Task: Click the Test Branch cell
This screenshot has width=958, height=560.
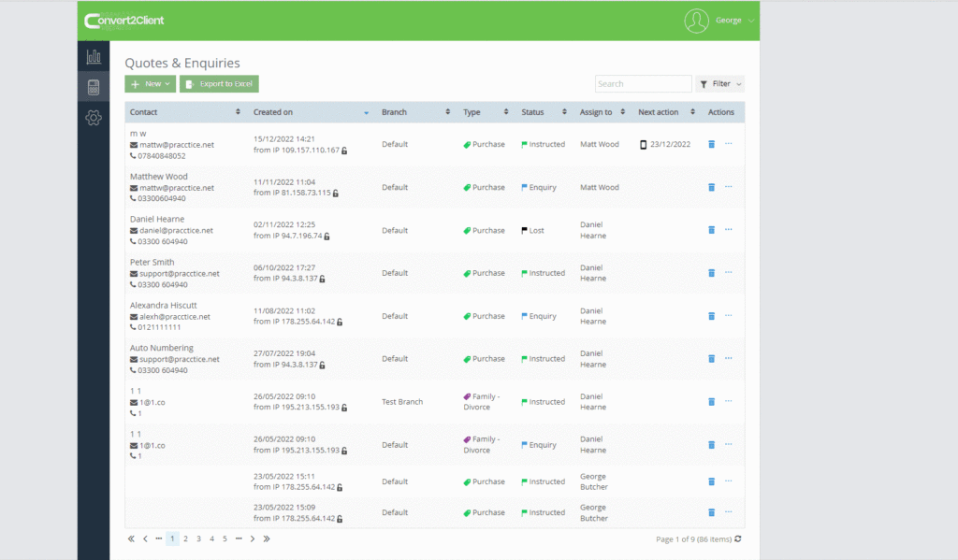Action: tap(402, 402)
